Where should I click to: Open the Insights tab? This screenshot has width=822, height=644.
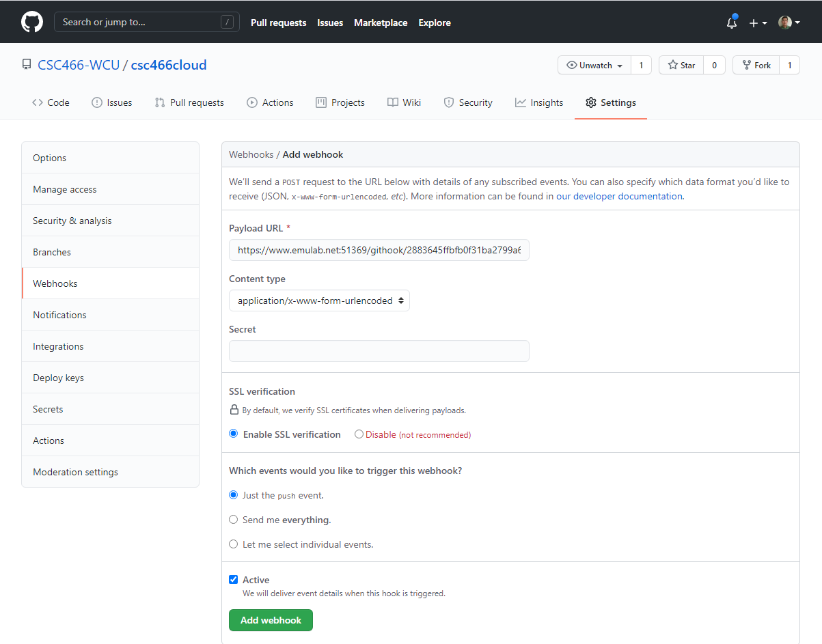[x=539, y=102]
